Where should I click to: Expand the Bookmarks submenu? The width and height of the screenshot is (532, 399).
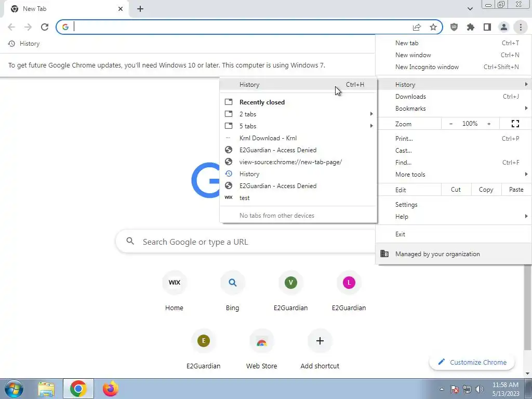click(454, 108)
